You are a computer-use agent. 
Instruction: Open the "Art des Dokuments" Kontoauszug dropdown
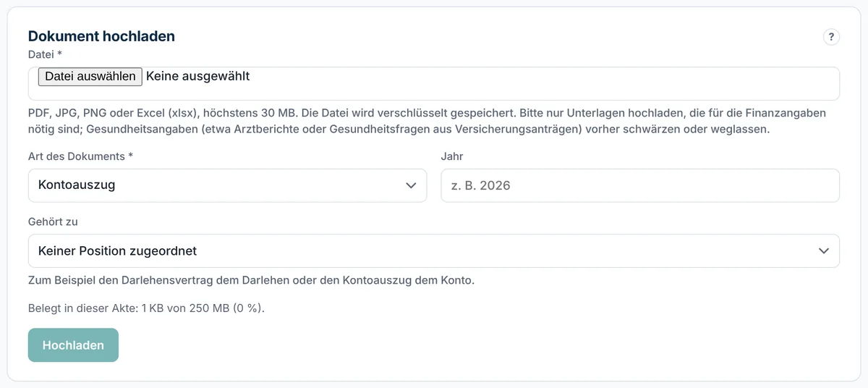tap(228, 185)
